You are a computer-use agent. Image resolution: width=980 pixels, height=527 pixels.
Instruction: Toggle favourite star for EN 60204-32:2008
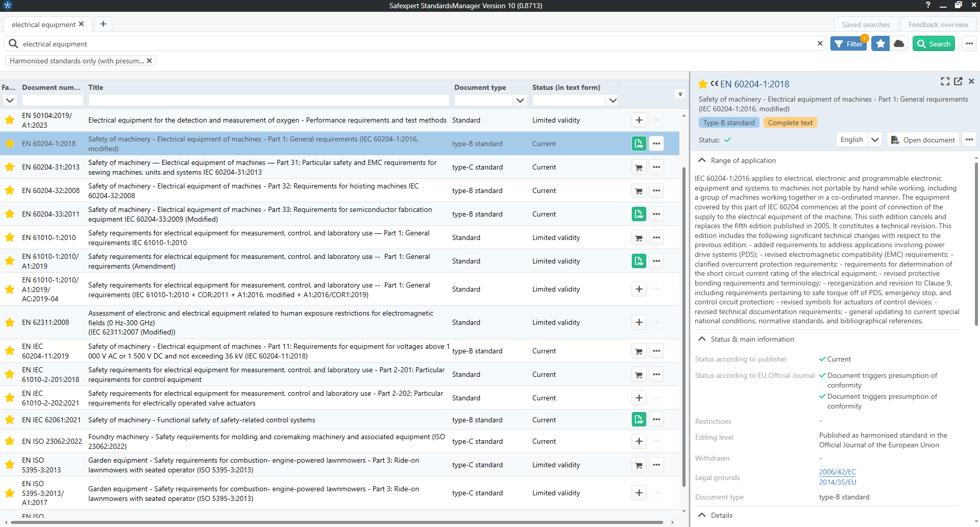click(9, 190)
